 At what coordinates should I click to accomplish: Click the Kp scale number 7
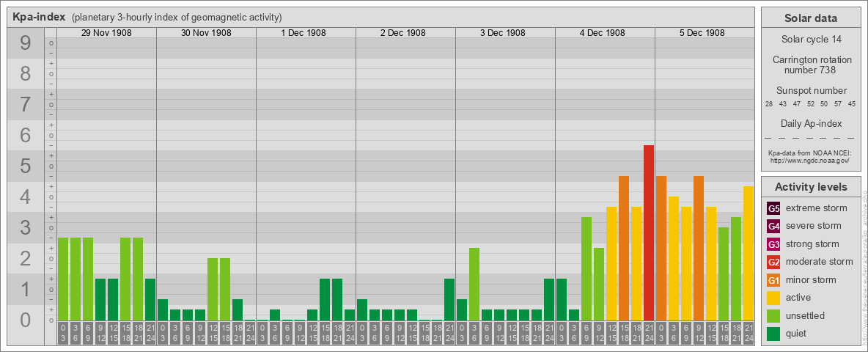click(25, 104)
